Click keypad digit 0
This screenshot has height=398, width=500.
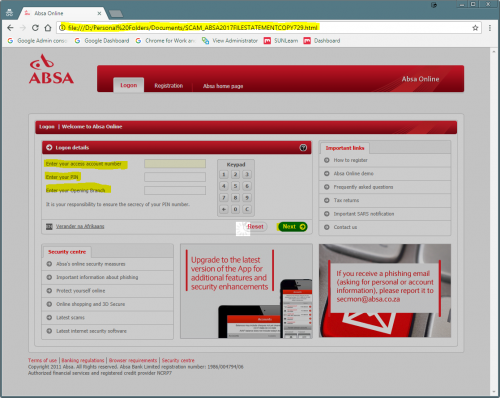click(235, 209)
